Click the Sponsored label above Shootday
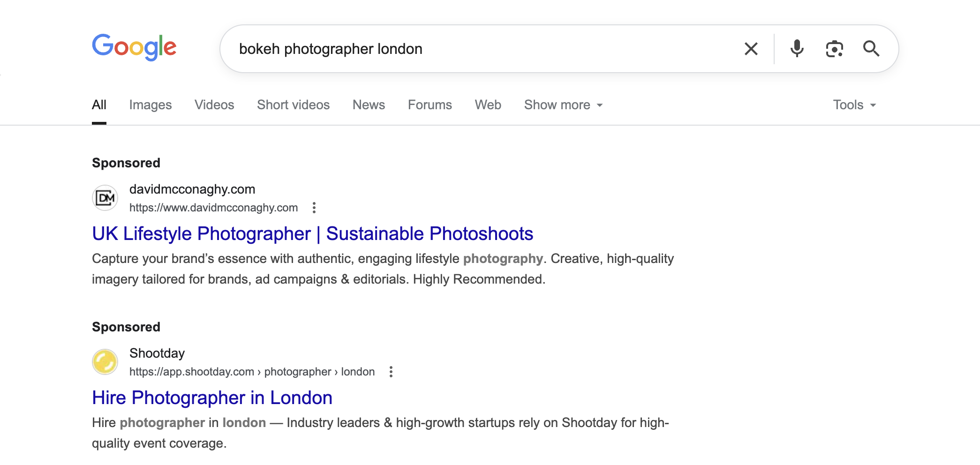The width and height of the screenshot is (980, 465). pos(126,327)
